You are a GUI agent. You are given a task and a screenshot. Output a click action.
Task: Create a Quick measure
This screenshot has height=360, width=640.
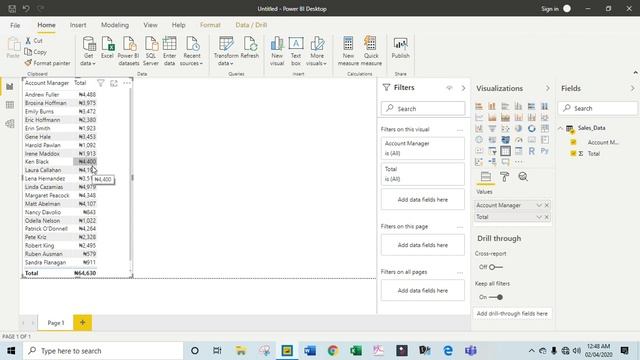point(371,51)
